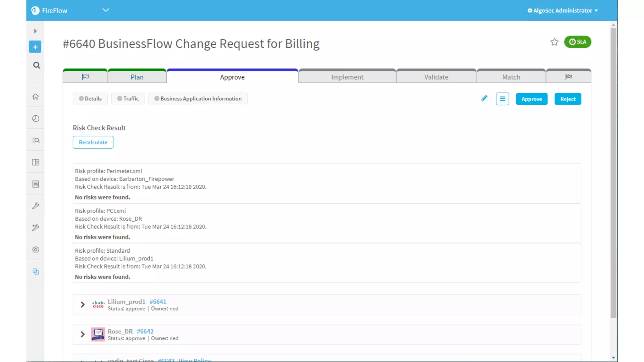
Task: Toggle Business Application Information section
Action: pyautogui.click(x=198, y=99)
